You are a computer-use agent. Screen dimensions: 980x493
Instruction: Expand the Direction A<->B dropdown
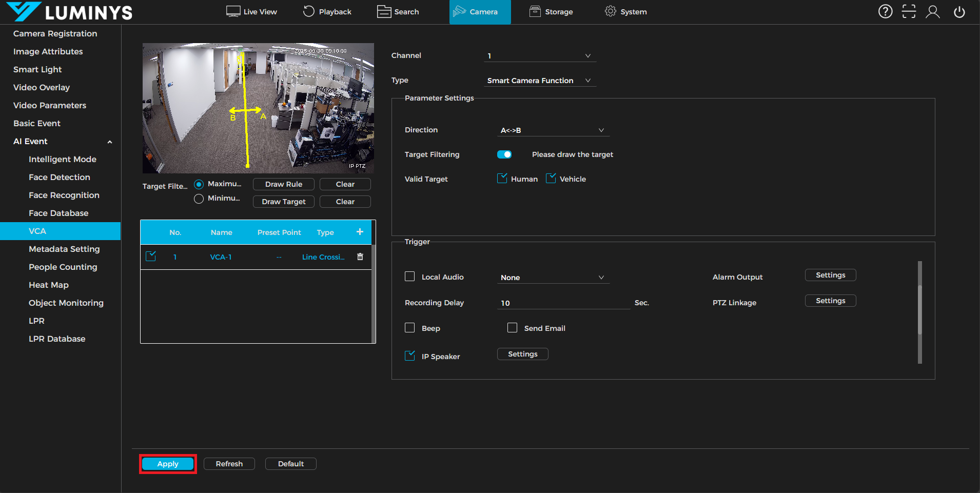pyautogui.click(x=553, y=130)
